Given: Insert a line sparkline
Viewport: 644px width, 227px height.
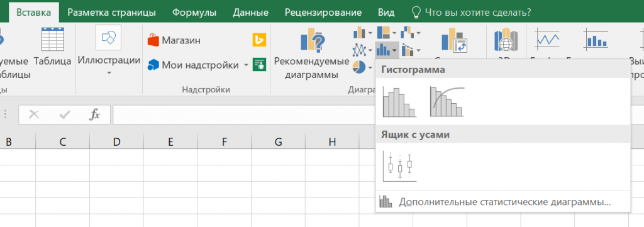Looking at the screenshot, I should tap(547, 40).
